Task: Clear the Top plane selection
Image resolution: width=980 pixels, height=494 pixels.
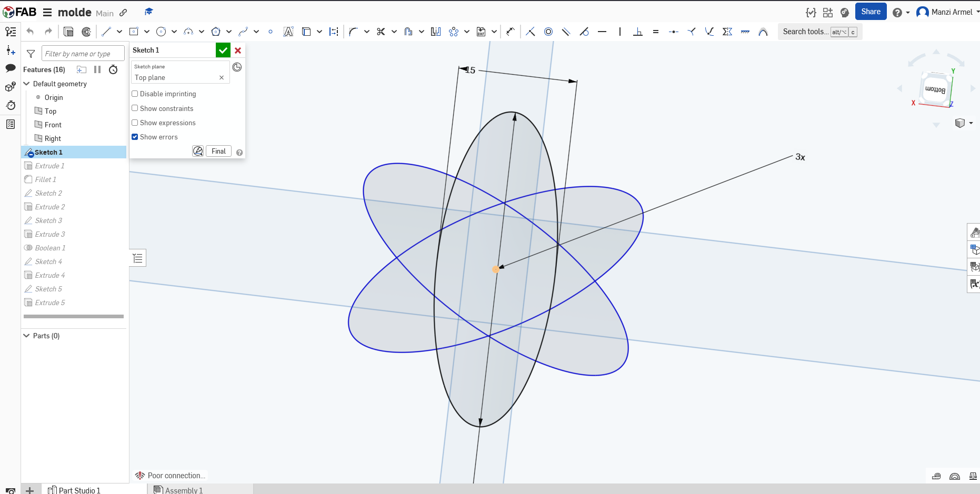Action: coord(222,77)
